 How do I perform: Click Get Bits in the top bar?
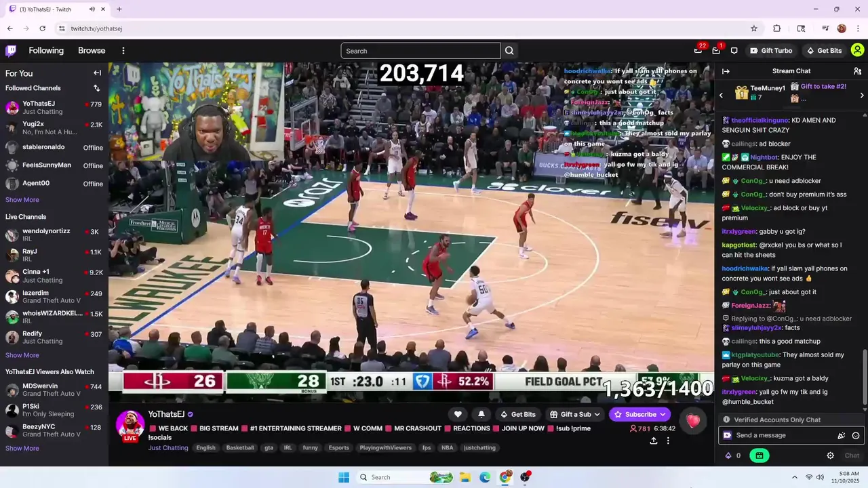[x=824, y=51]
